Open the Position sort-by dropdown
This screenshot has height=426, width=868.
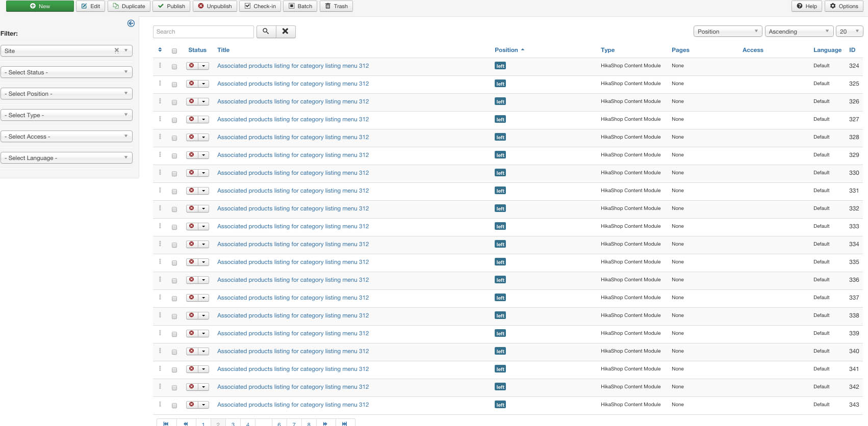[728, 32]
